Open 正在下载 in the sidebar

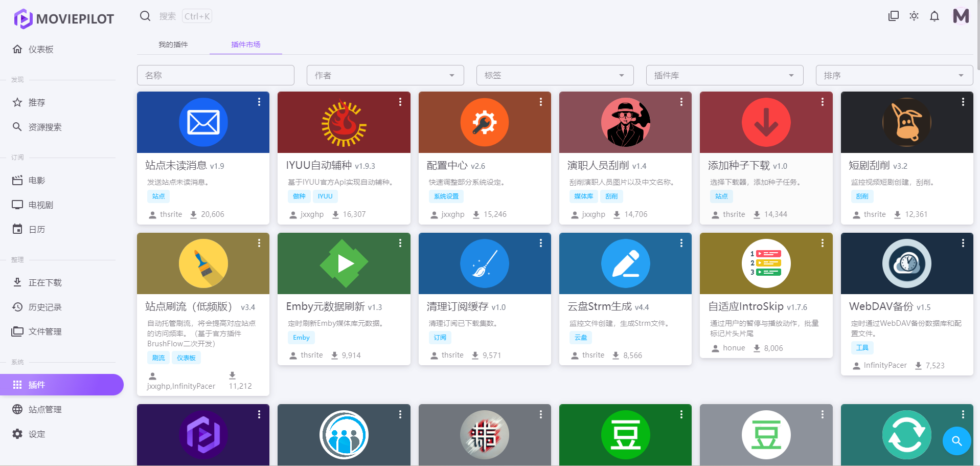[x=62, y=282]
